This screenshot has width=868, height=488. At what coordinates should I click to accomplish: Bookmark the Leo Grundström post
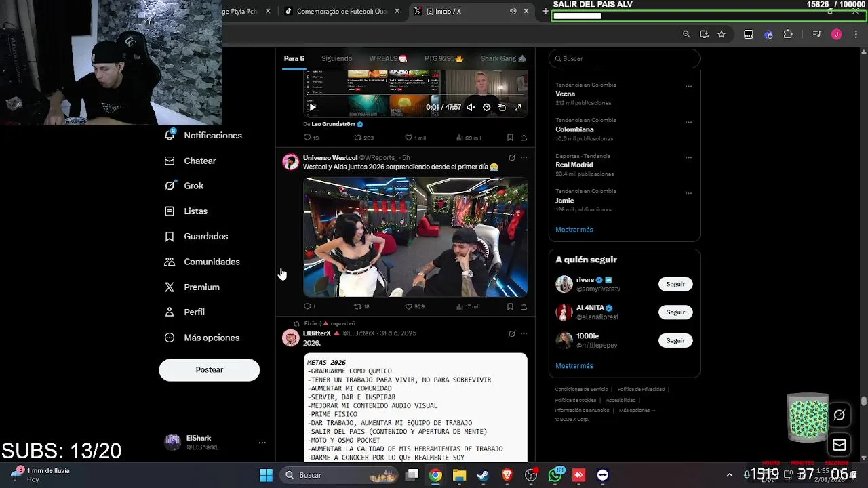click(510, 138)
